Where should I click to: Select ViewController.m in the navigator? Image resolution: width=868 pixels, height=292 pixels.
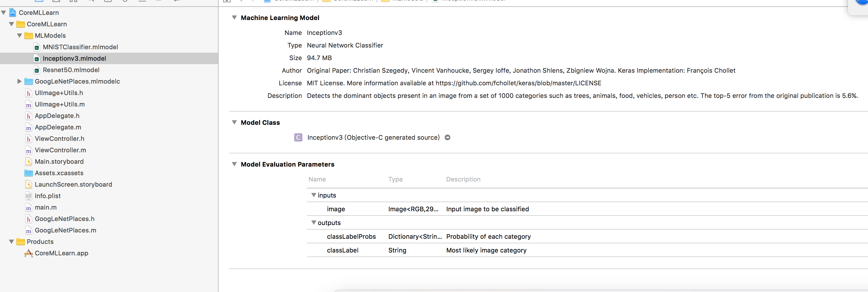tap(60, 150)
